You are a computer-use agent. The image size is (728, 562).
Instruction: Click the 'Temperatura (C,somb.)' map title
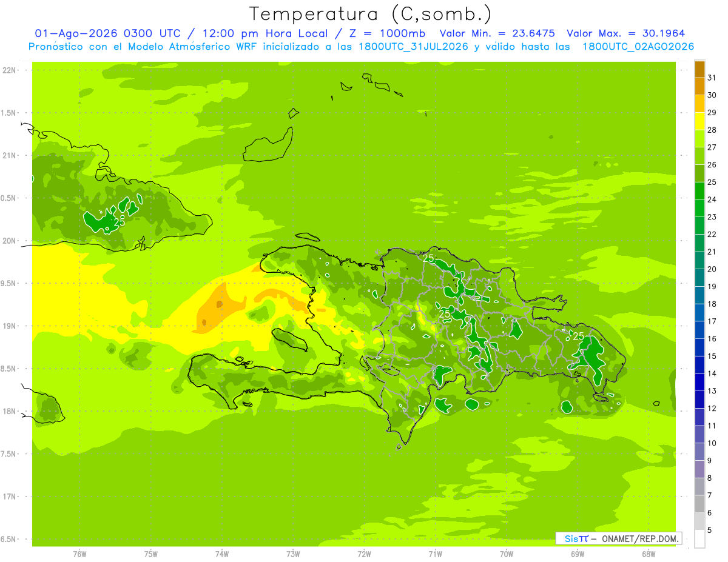pos(370,13)
